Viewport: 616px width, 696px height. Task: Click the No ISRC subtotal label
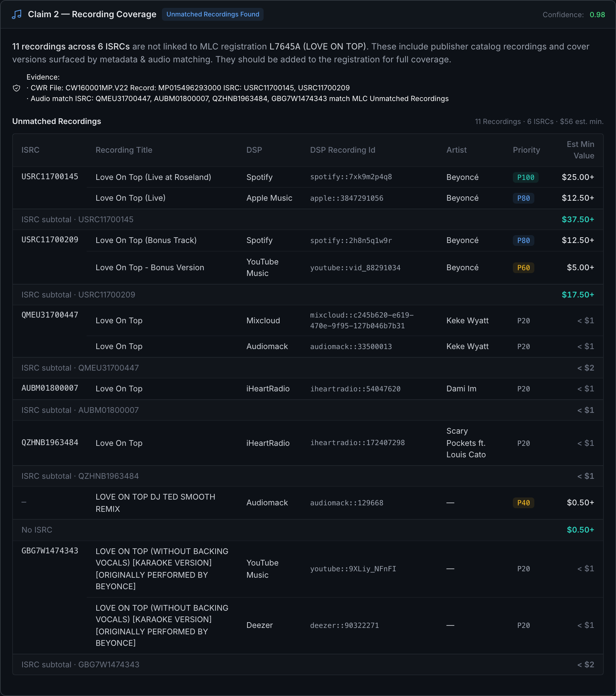(37, 530)
